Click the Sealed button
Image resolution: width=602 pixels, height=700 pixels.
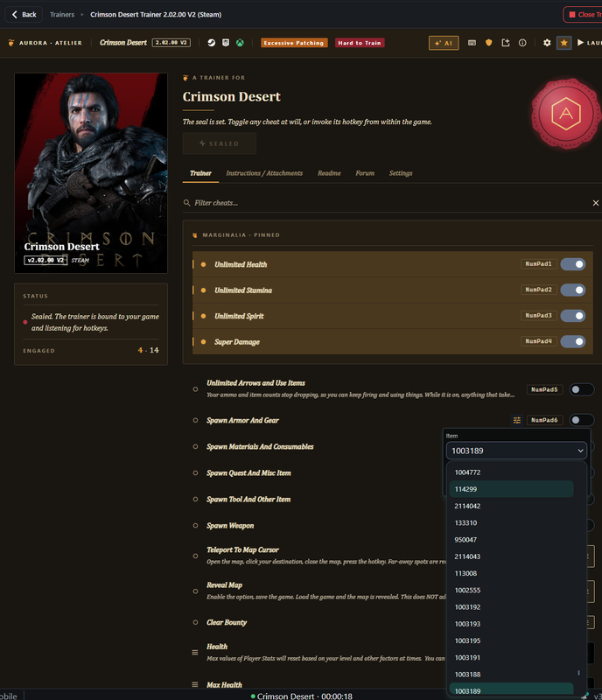tap(220, 143)
